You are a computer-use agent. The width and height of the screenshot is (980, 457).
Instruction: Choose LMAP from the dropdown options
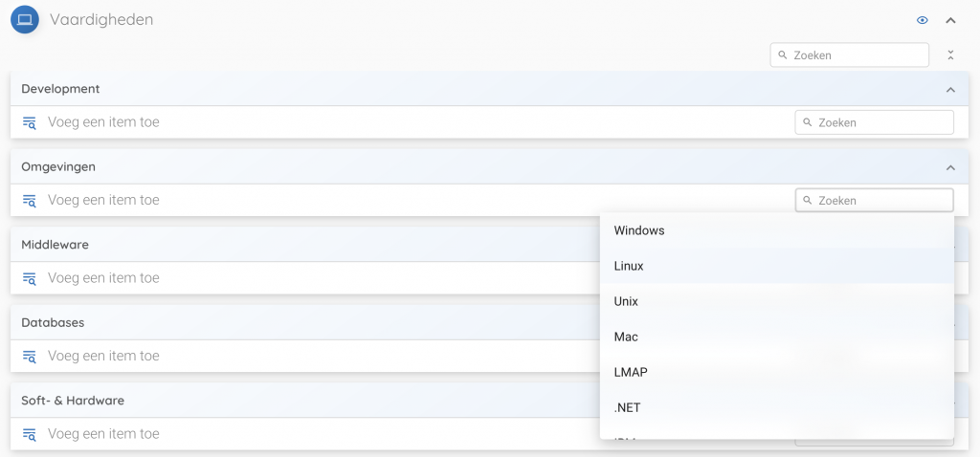pos(631,372)
